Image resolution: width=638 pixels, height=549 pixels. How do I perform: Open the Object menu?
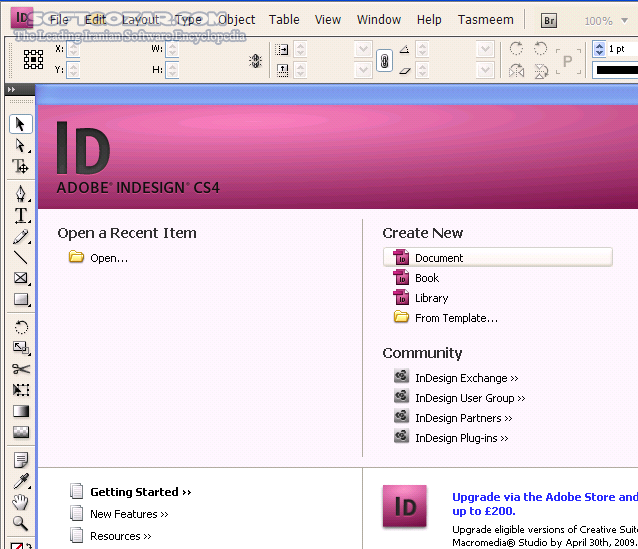tap(237, 20)
